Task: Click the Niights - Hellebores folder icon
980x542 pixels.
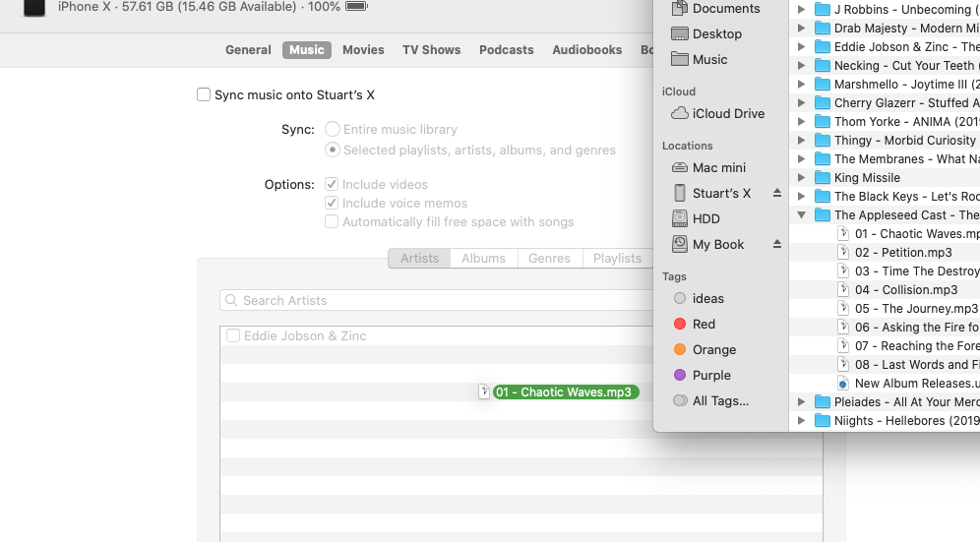Action: point(823,421)
